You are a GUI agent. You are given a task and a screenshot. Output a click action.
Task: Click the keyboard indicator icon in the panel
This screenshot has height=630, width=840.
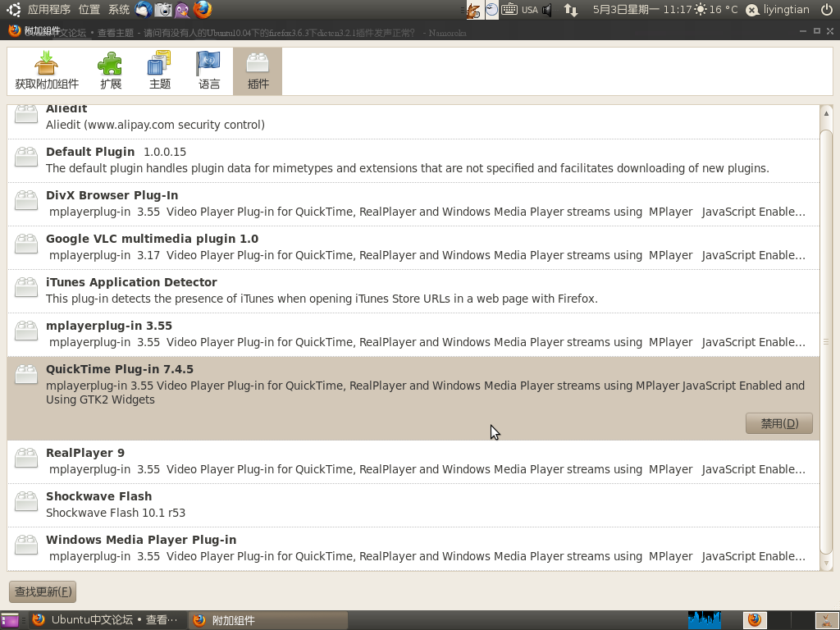pyautogui.click(x=509, y=9)
